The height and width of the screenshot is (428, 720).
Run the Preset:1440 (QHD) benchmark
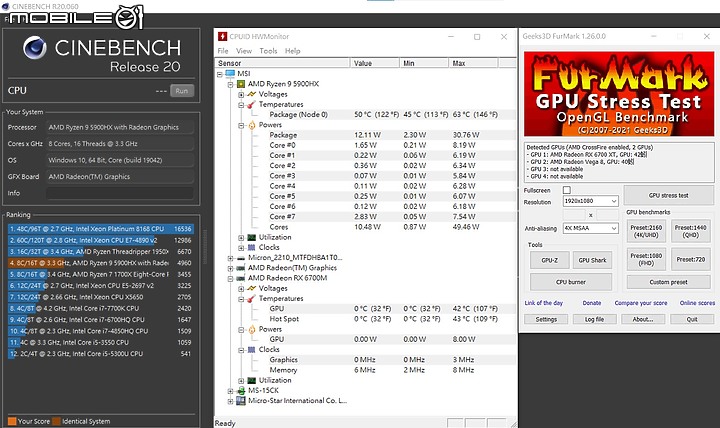691,231
